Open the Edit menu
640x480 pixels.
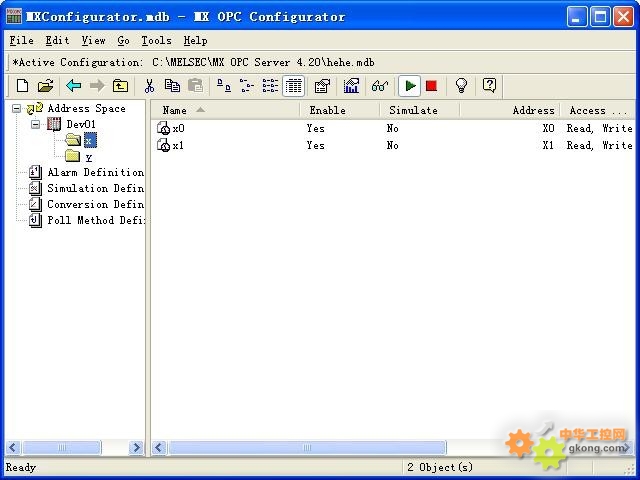[x=57, y=40]
